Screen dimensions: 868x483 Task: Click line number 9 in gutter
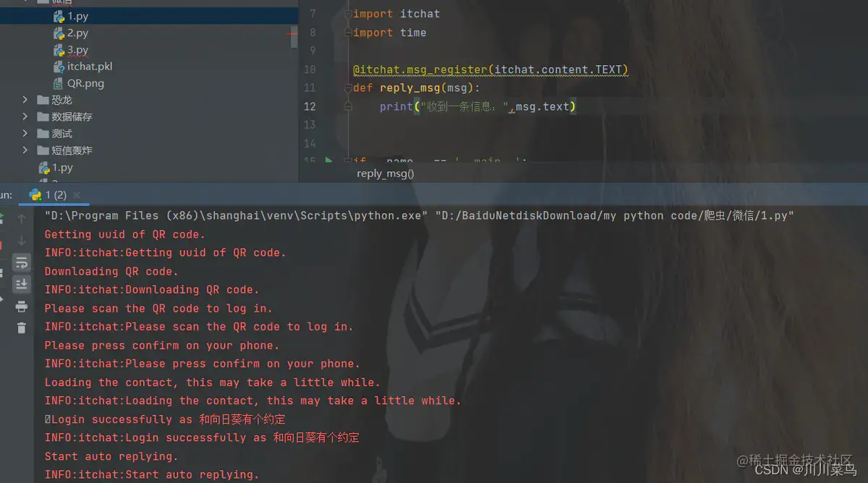click(x=312, y=51)
